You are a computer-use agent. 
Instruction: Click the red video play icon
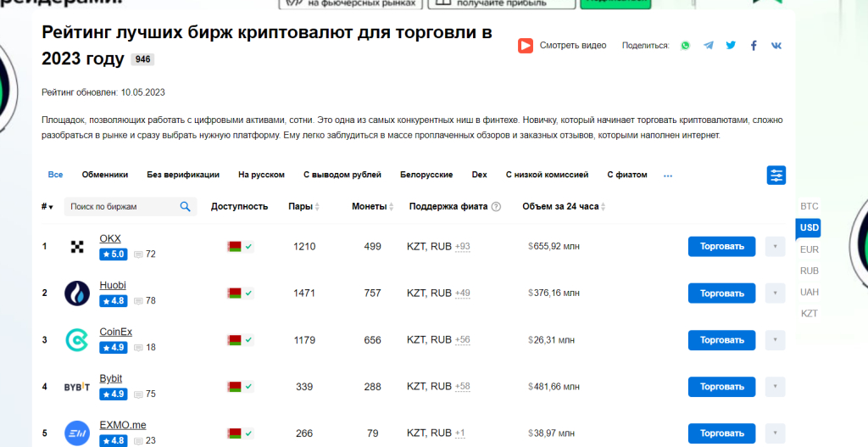[526, 46]
